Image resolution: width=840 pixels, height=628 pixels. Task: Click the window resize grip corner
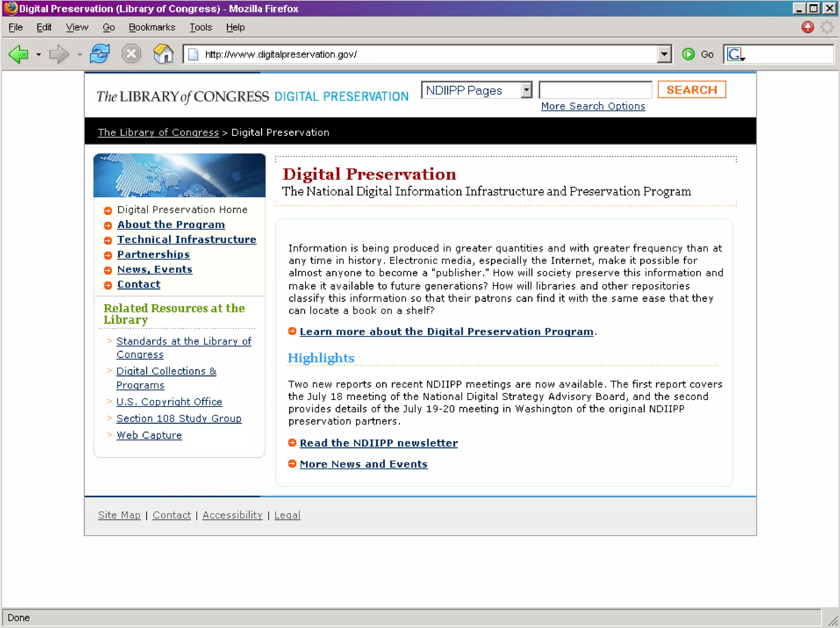click(833, 621)
